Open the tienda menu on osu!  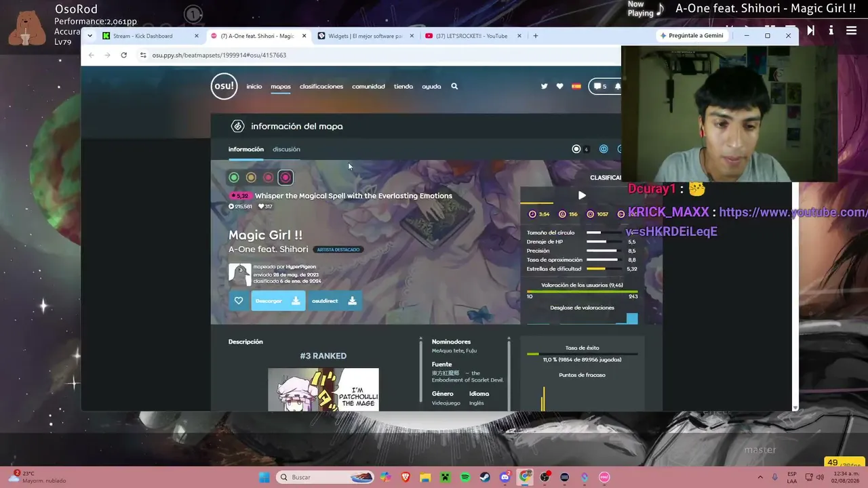[403, 86]
